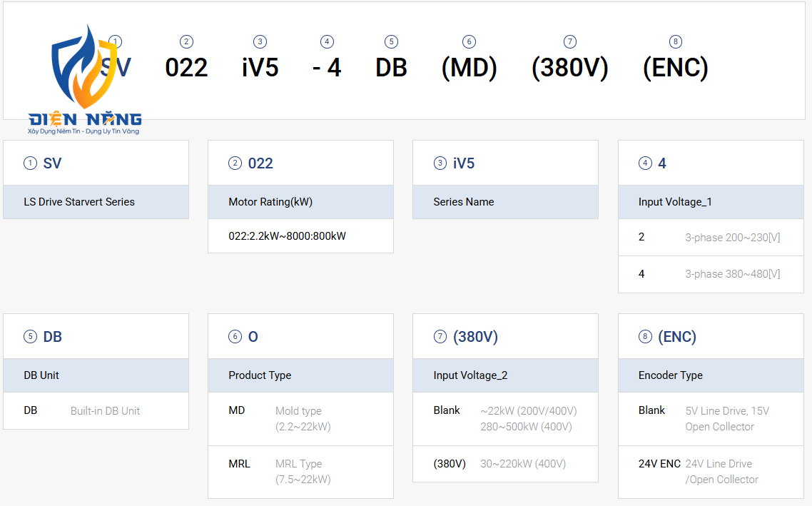
Task: Click the "Mold type (2.2~22kW)" description
Action: (303, 418)
